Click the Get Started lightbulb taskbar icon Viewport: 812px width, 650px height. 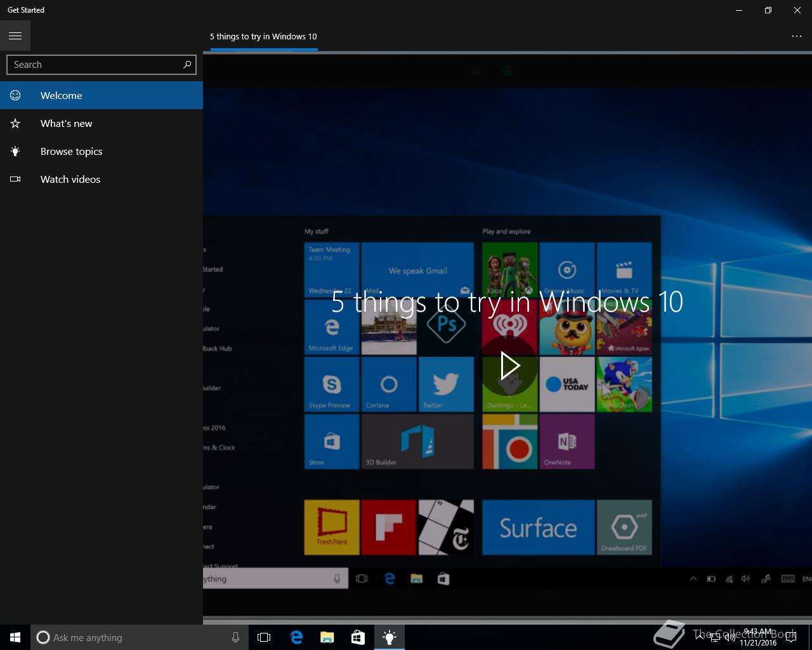point(390,637)
